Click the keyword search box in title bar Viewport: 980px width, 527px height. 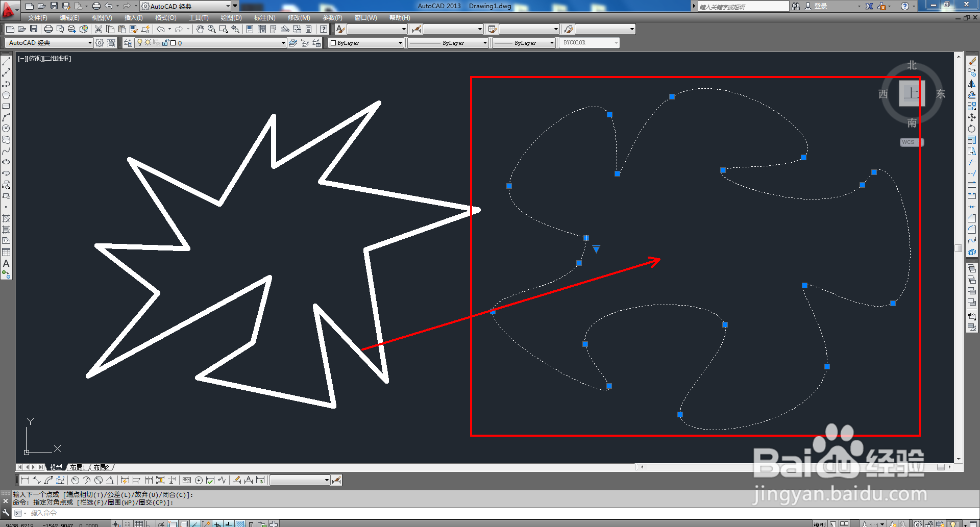tap(743, 6)
